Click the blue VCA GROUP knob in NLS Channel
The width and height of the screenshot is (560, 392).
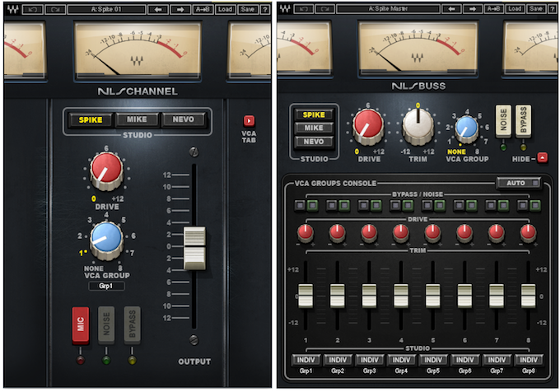pos(106,239)
